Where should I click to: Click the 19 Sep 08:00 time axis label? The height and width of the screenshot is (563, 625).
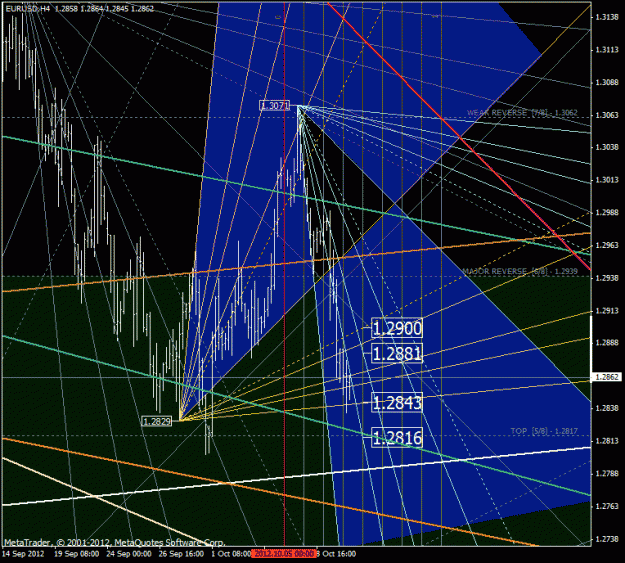point(77,554)
